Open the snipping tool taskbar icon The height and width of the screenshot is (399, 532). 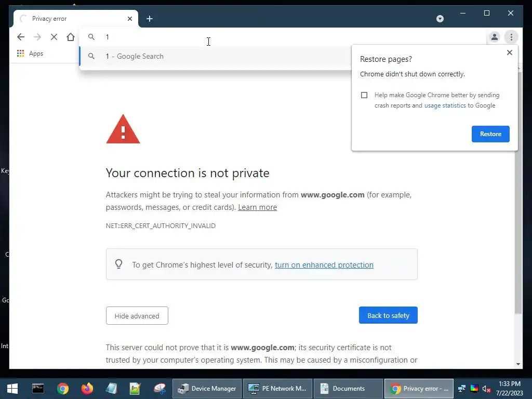click(x=159, y=389)
